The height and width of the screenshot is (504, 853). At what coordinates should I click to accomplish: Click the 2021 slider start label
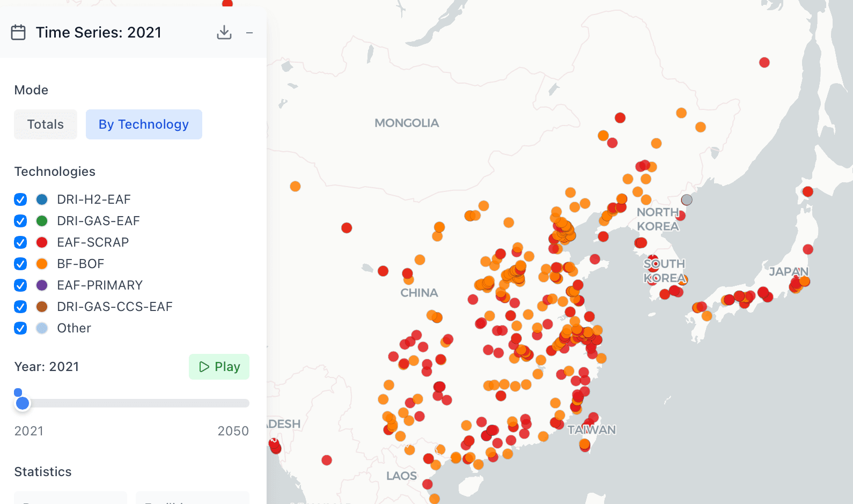[29, 431]
